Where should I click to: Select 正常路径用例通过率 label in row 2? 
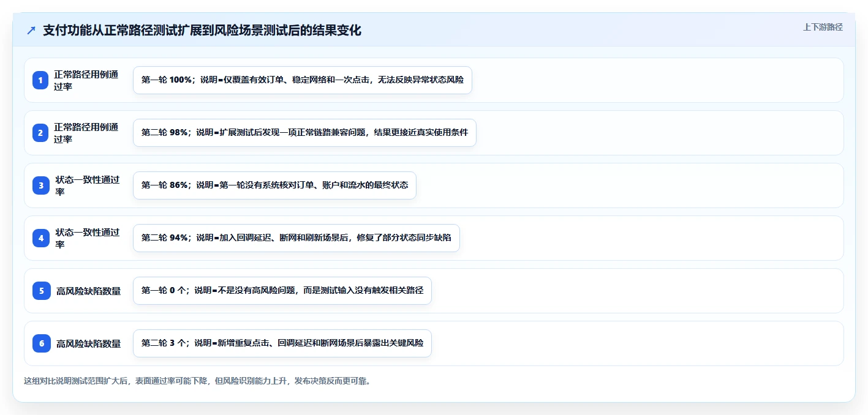click(x=86, y=133)
